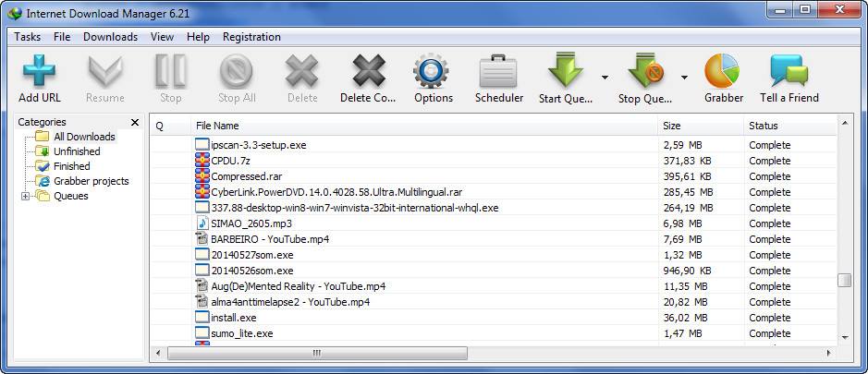
Task: Click the vertical scrollbar thumb
Action: pos(845,280)
